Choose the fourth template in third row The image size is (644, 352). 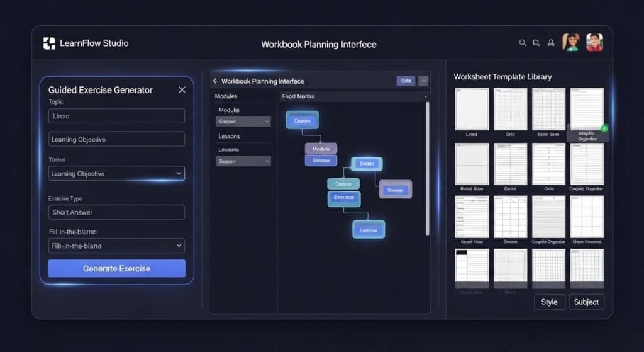pyautogui.click(x=587, y=217)
